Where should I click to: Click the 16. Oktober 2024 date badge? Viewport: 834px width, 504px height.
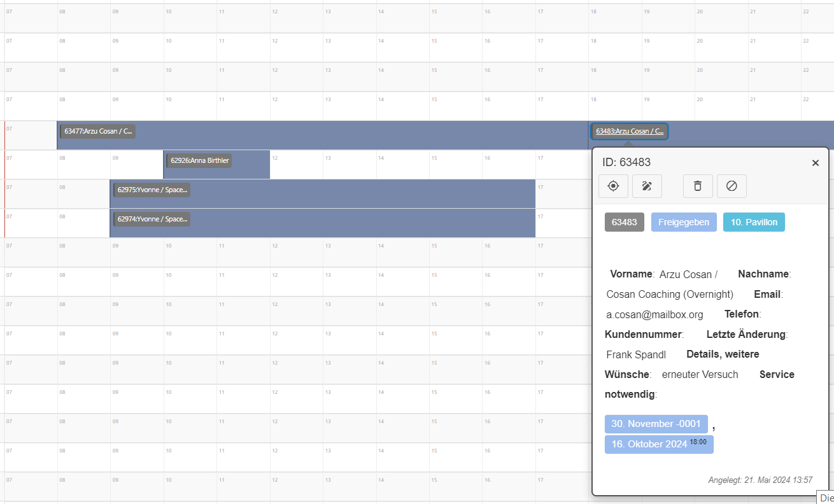(x=659, y=444)
